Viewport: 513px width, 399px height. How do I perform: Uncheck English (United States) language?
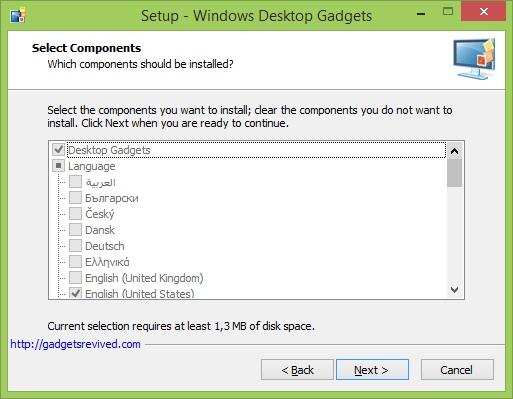[x=75, y=293]
